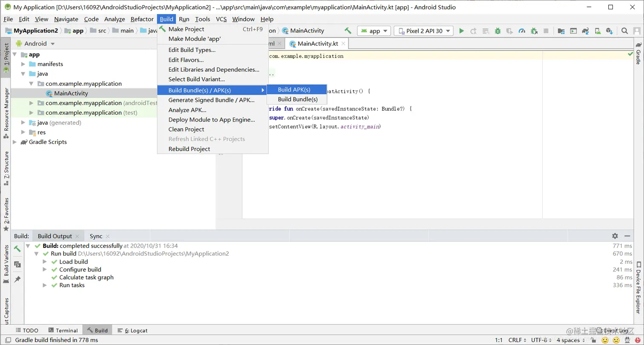Open the Gradle side tool window
This screenshot has height=345, width=644.
(638, 53)
